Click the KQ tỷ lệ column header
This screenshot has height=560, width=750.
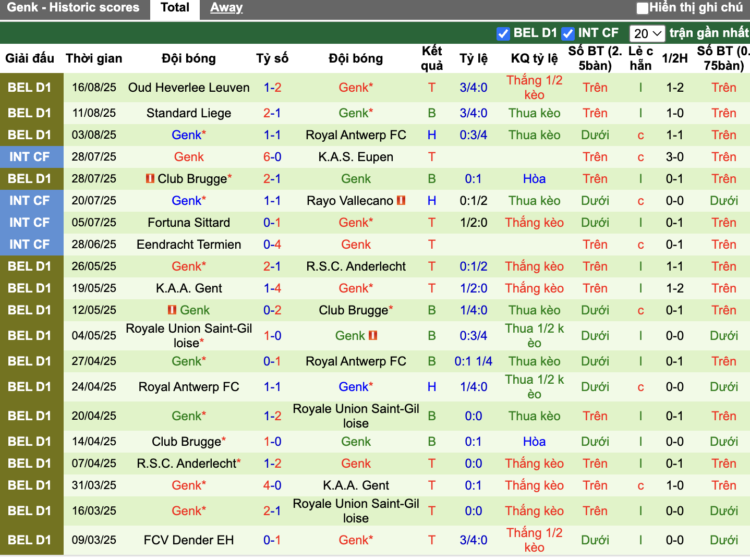pos(535,58)
